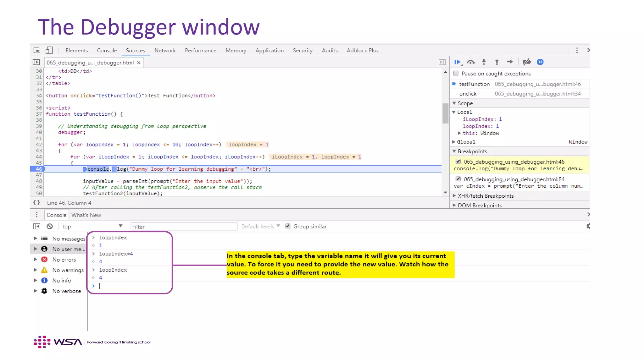Select the onclick call stack frame
This screenshot has width=644, height=362.
point(520,94)
